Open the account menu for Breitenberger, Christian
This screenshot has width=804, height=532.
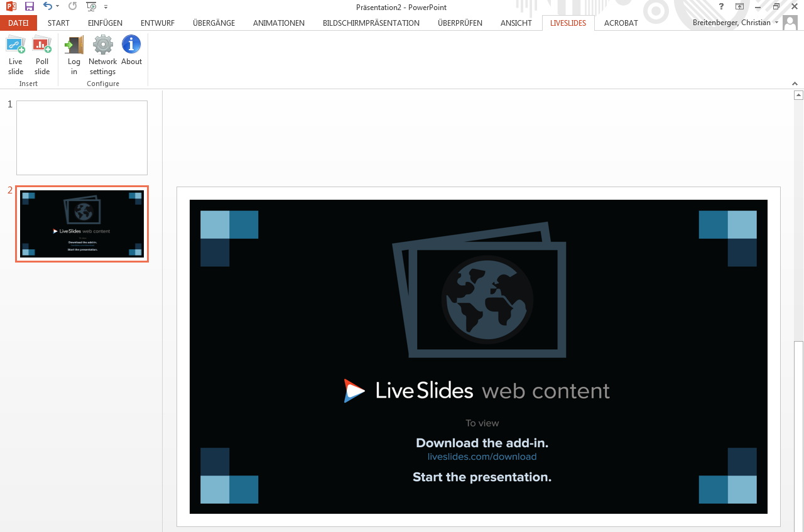pos(736,23)
